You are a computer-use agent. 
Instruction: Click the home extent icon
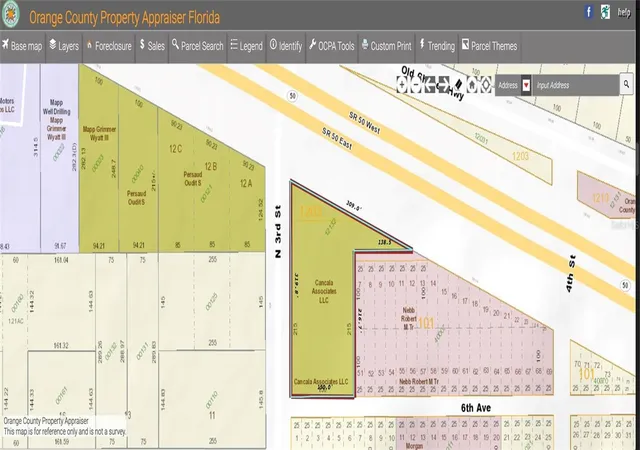click(471, 85)
